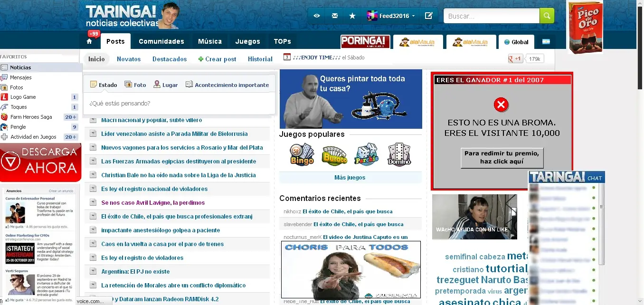
Task: Open the compose post pencil icon
Action: coord(428,16)
